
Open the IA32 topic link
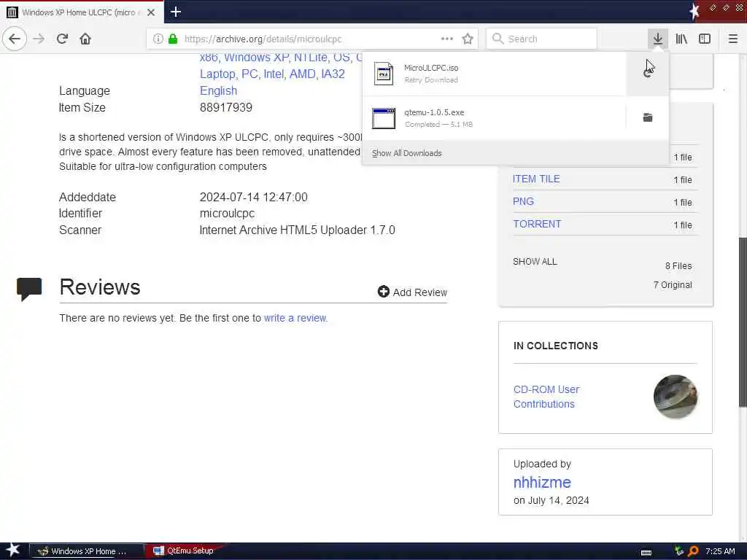click(x=333, y=74)
